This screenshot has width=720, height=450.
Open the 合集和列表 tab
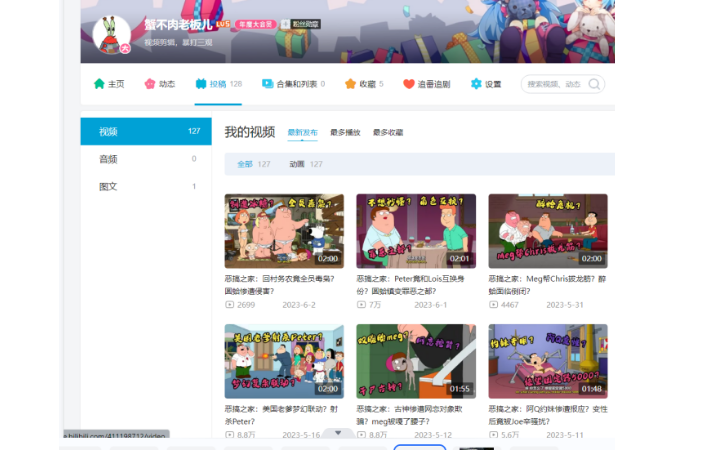(293, 84)
